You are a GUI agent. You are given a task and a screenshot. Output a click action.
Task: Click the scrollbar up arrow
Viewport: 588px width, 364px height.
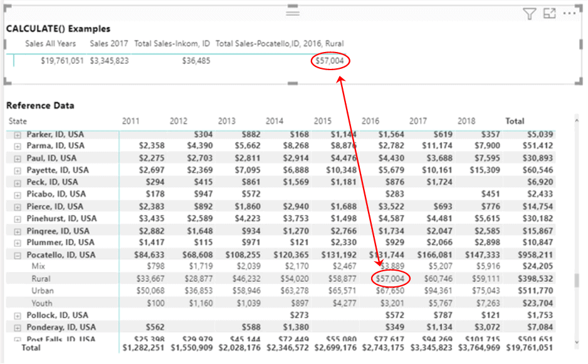(577, 120)
